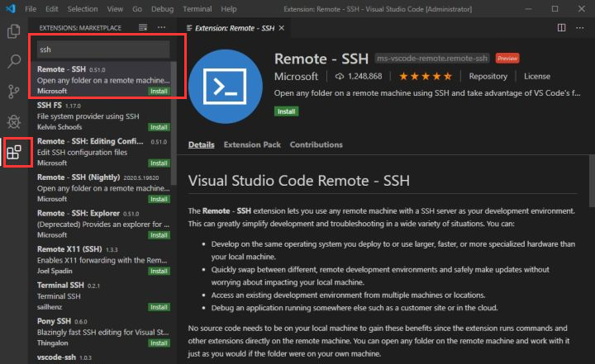Image resolution: width=595 pixels, height=364 pixels.
Task: Open the Repository link
Action: click(x=488, y=76)
